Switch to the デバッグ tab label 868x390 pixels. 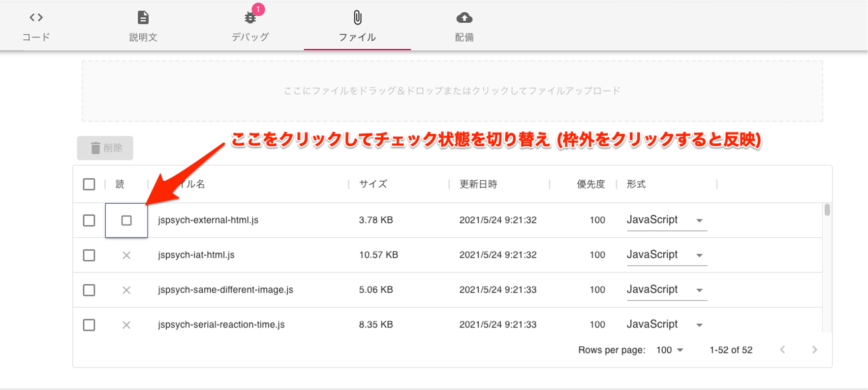click(x=250, y=37)
